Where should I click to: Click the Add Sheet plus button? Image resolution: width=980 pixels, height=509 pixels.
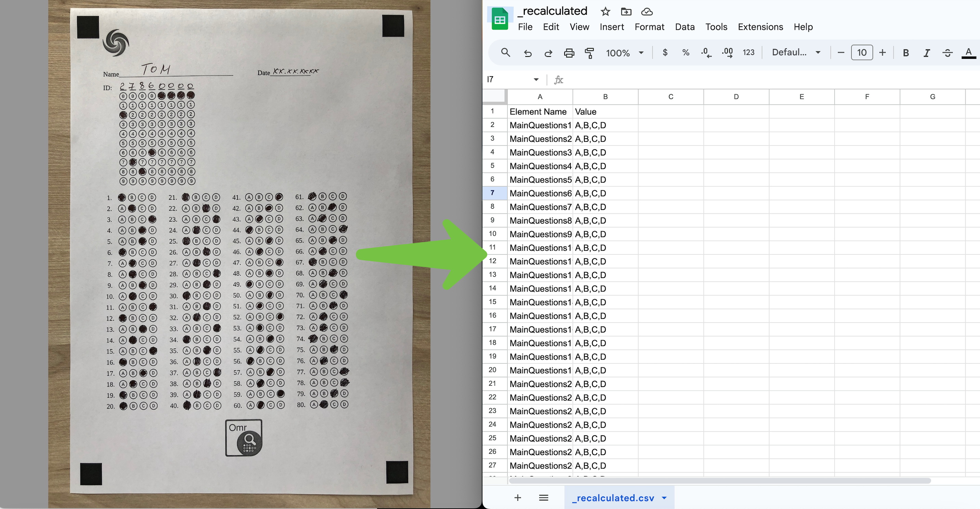pos(517,497)
